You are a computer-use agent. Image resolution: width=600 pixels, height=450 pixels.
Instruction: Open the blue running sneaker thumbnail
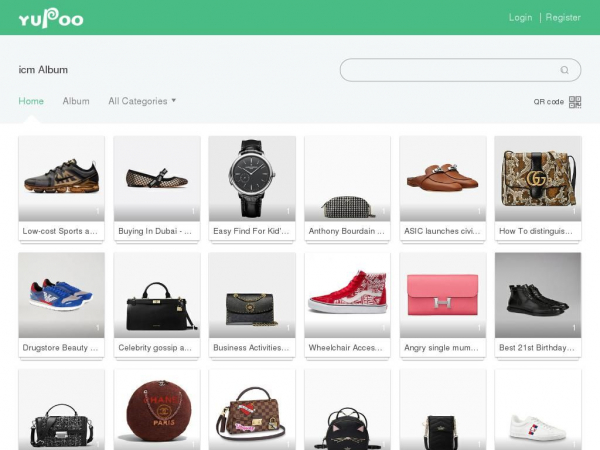61,295
